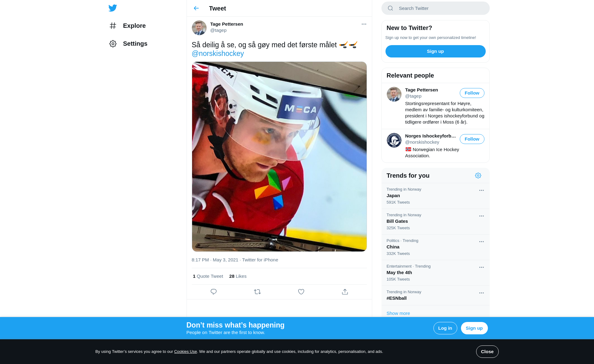Viewport: 594px width, 364px height.
Task: Close the cookie notice
Action: click(x=487, y=352)
